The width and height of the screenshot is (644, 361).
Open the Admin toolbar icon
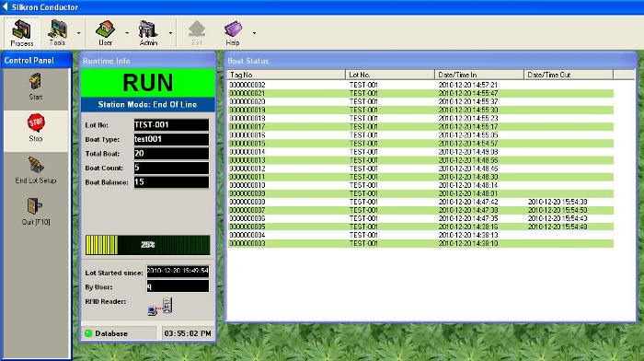pyautogui.click(x=148, y=33)
